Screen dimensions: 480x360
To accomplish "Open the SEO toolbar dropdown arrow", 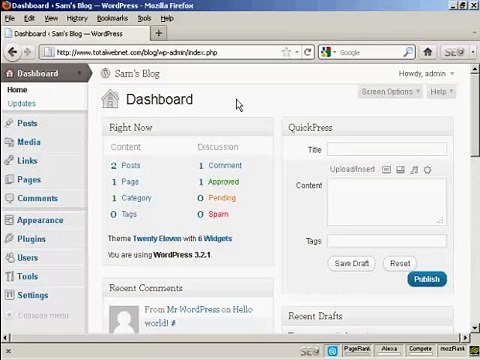I will tap(473, 52).
